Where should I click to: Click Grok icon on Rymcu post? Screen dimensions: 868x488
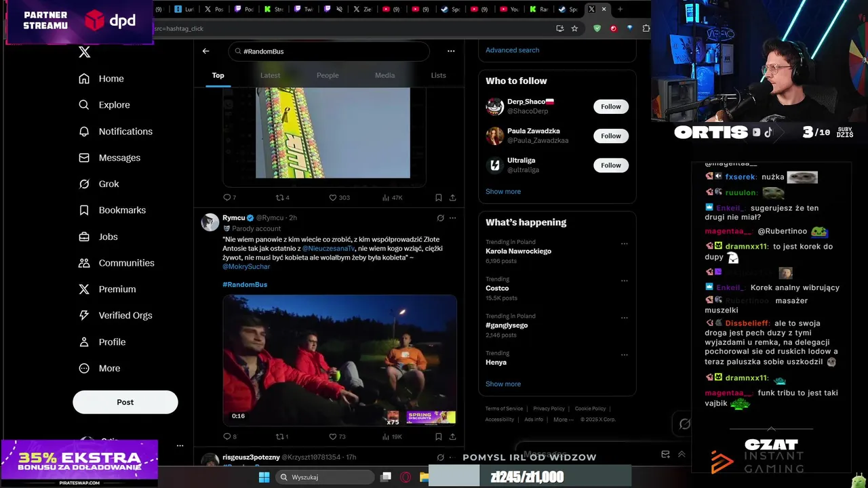(x=440, y=218)
